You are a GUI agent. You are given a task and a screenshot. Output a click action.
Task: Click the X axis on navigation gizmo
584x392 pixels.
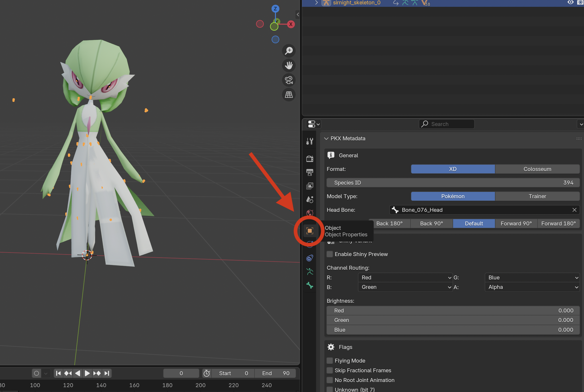[291, 24]
